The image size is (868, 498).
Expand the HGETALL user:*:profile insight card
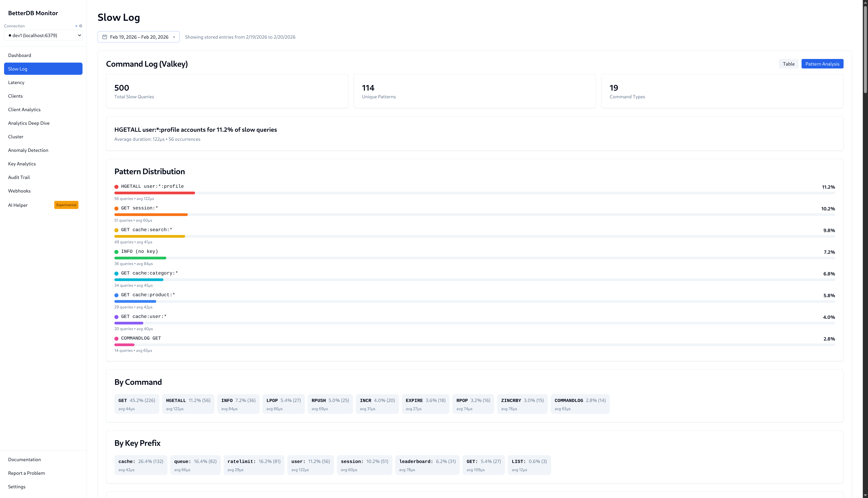tap(474, 134)
